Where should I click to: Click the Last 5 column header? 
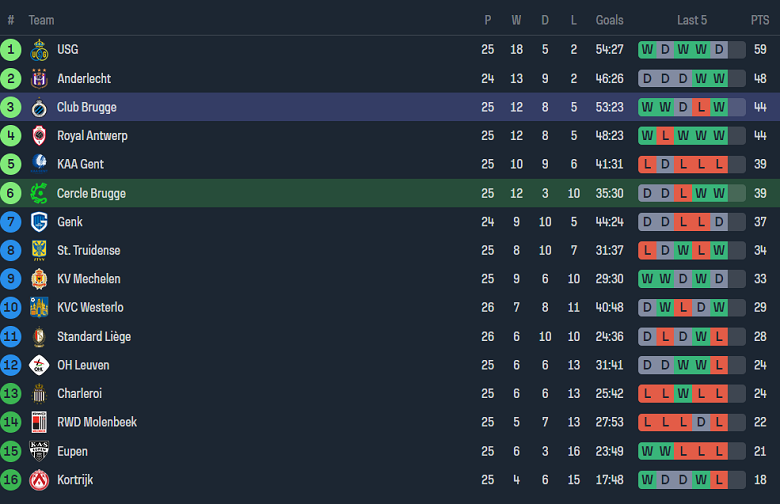[x=692, y=20]
